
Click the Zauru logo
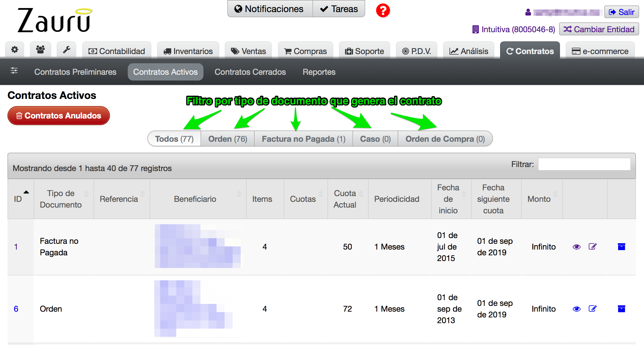click(x=55, y=20)
